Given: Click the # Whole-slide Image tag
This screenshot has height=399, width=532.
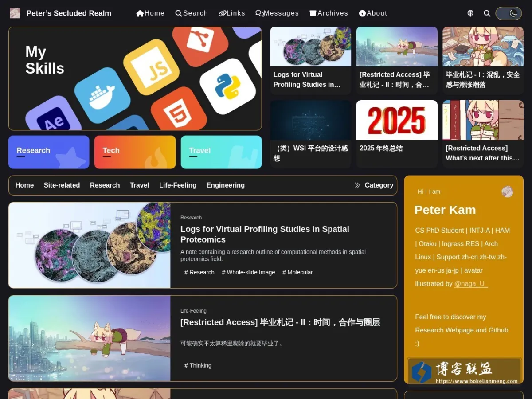Looking at the screenshot, I should click(x=248, y=272).
